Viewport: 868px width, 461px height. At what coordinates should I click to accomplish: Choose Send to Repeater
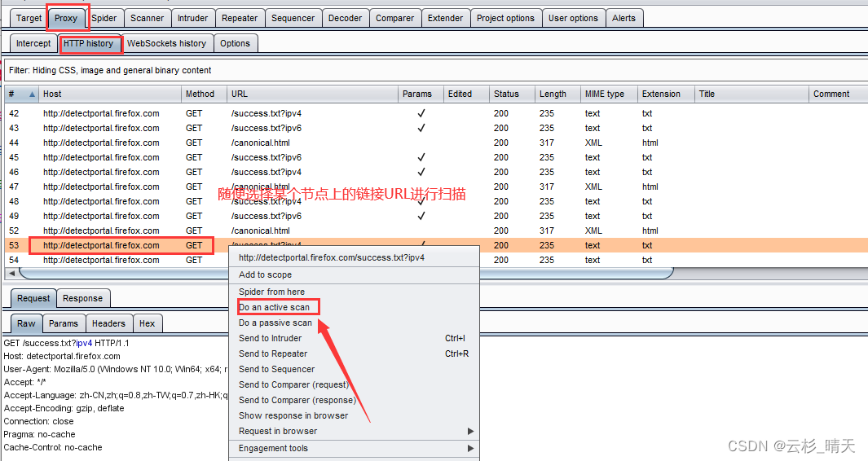(x=355, y=353)
